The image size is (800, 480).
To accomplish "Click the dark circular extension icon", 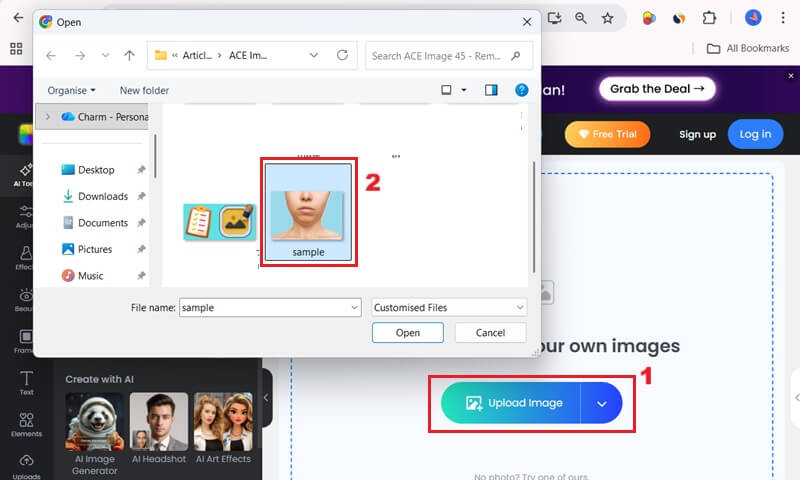I will pos(679,19).
